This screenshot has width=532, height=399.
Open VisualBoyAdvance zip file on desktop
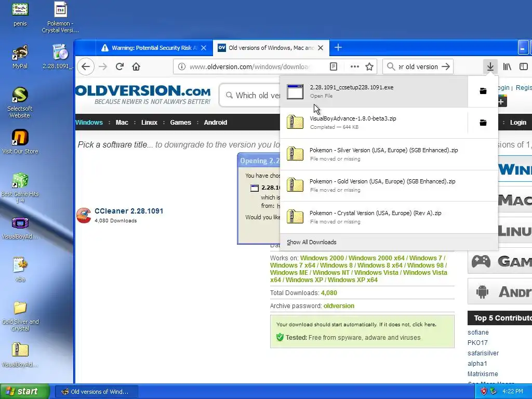tap(20, 355)
